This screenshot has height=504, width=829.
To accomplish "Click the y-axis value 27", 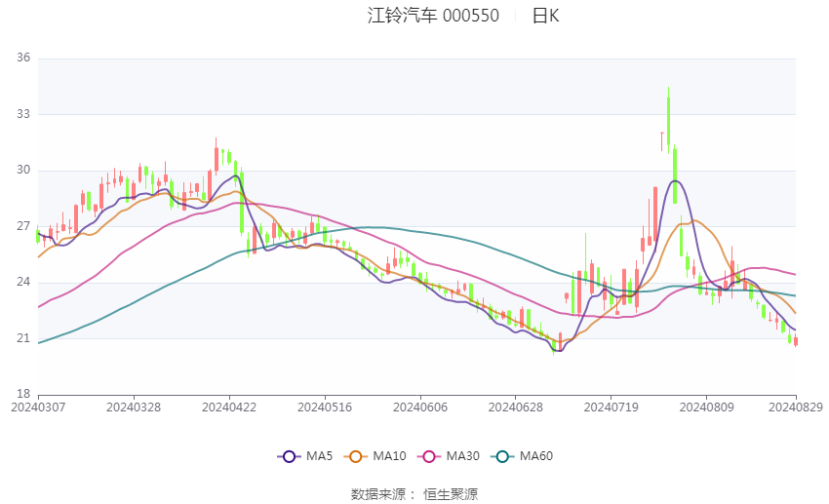I will pyautogui.click(x=23, y=226).
